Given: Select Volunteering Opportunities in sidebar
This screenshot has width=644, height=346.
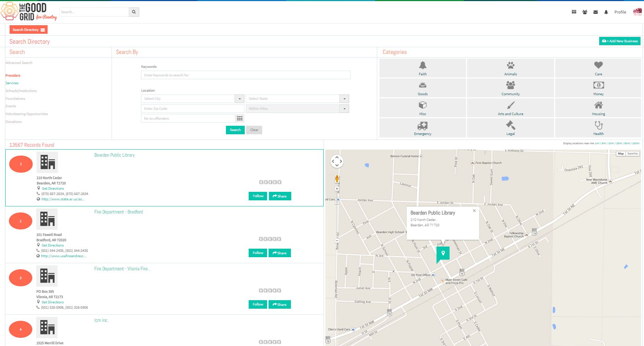Looking at the screenshot, I should click(x=27, y=114).
